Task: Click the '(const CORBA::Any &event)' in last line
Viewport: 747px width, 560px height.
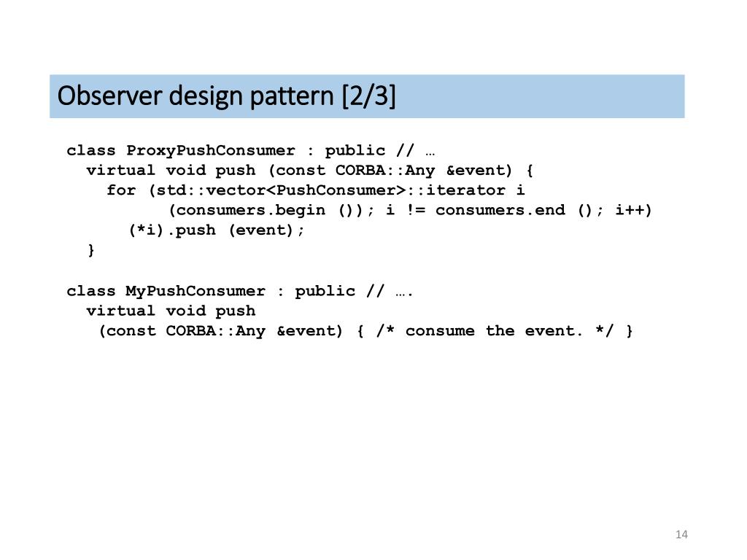Action: click(220, 331)
